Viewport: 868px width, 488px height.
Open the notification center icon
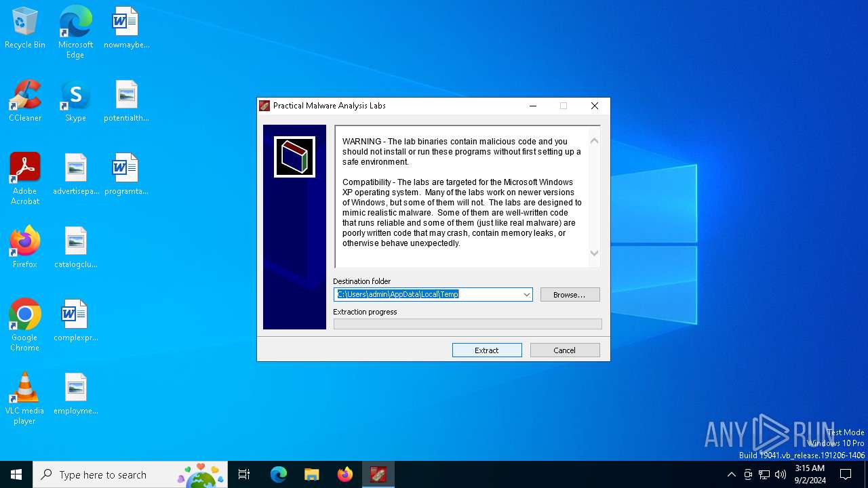pyautogui.click(x=846, y=474)
